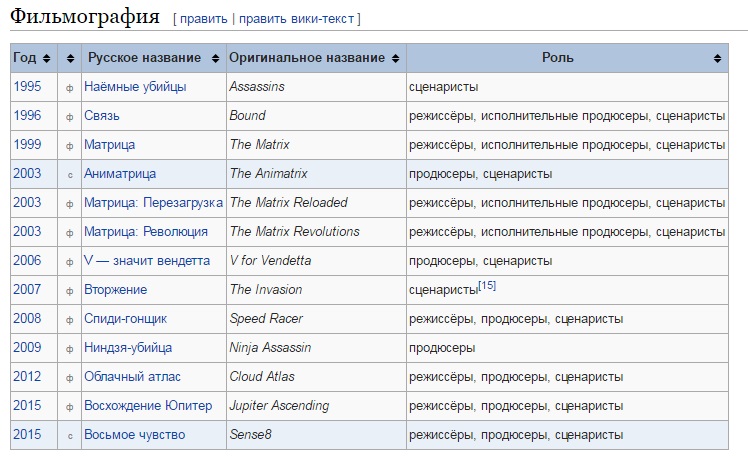Select The Matrix Revolutions cell text
The image size is (748, 456).
point(294,232)
